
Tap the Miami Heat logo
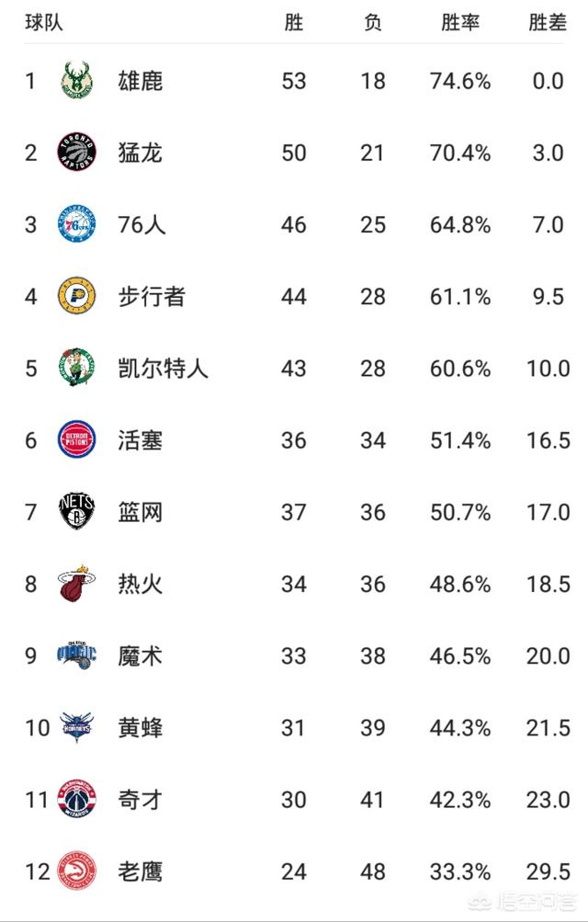[x=77, y=584]
